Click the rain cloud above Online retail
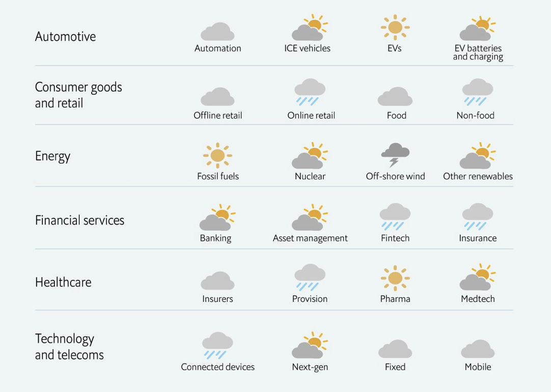Screen dimensions: 551x392 tap(310, 92)
